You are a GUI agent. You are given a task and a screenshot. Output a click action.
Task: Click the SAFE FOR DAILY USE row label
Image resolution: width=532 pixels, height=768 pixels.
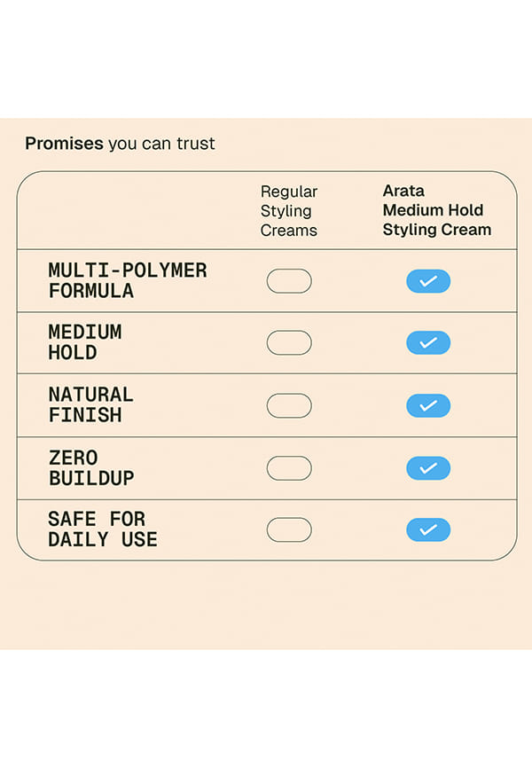tap(102, 529)
